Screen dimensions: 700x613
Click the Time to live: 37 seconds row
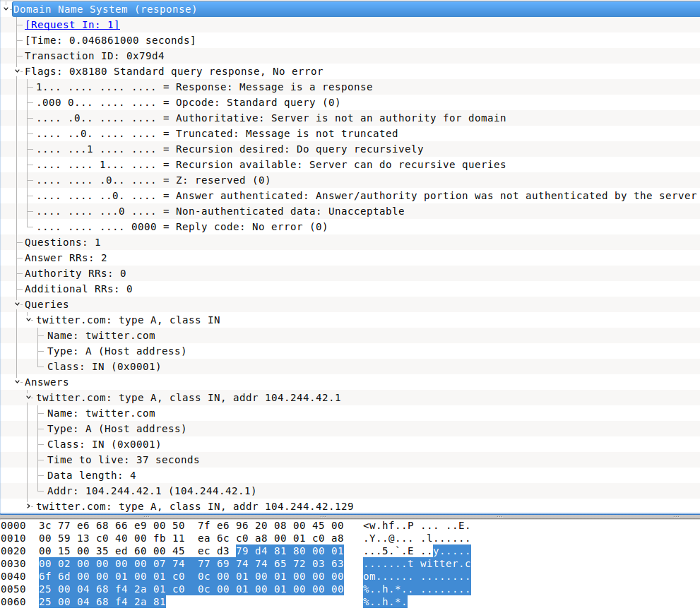tap(123, 460)
